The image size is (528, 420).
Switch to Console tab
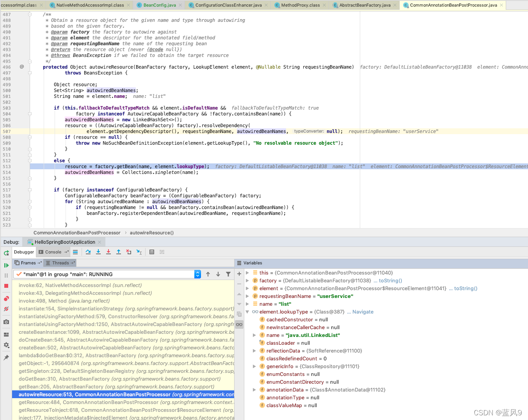click(x=53, y=252)
